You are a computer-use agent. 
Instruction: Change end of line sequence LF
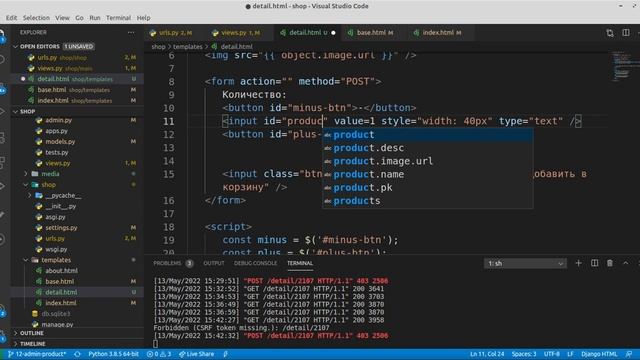(x=570, y=354)
